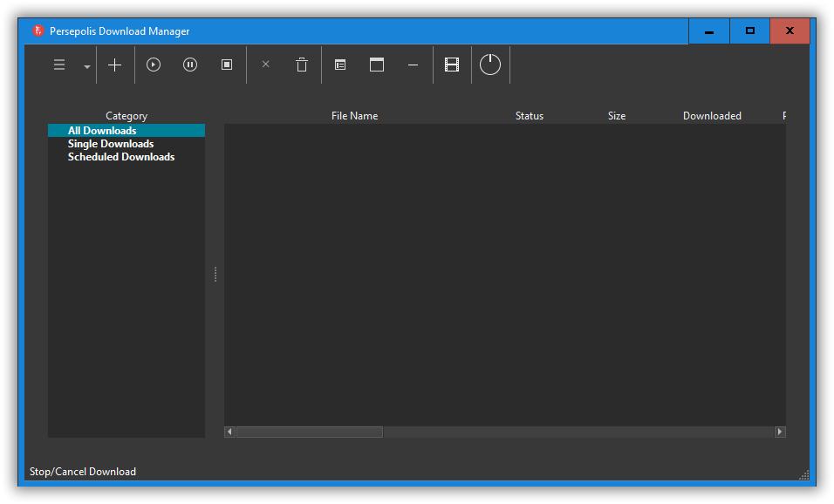Sort by Status column

point(530,115)
